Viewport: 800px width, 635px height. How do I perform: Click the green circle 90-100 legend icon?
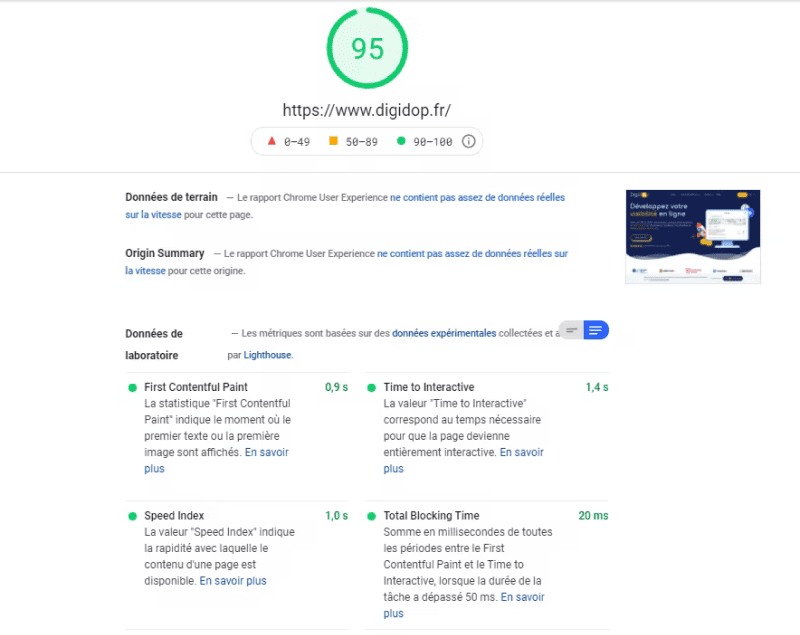click(x=401, y=141)
